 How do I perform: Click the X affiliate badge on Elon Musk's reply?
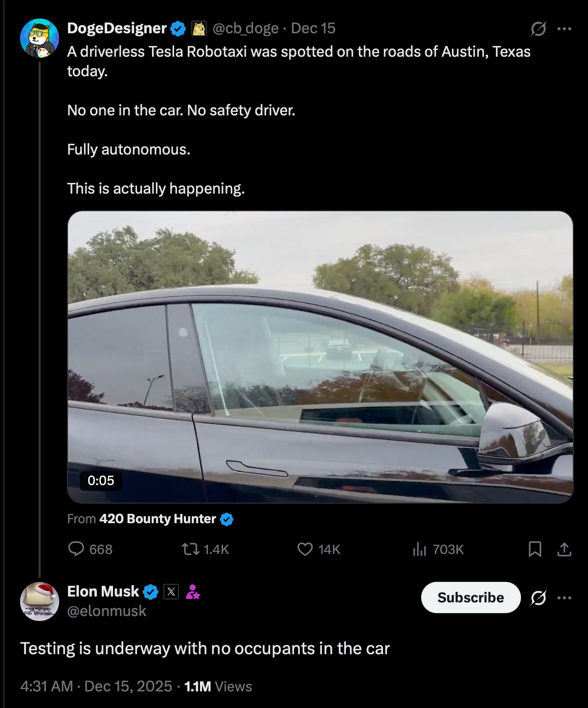171,591
